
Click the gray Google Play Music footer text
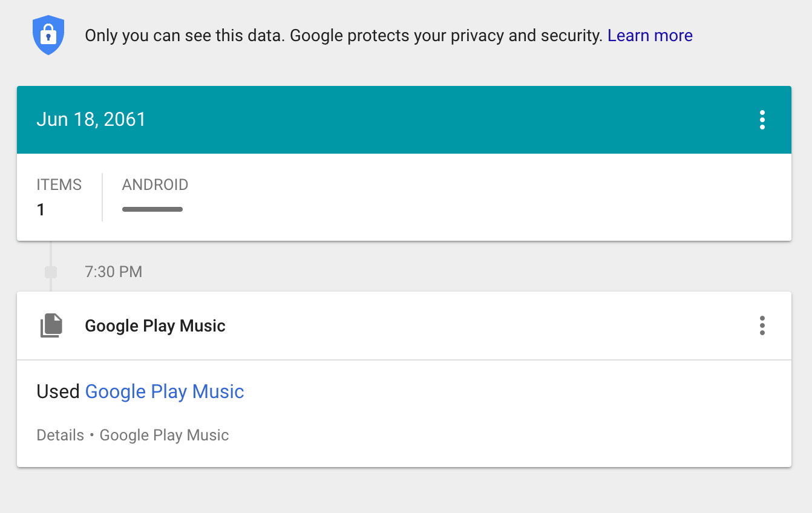tap(164, 435)
